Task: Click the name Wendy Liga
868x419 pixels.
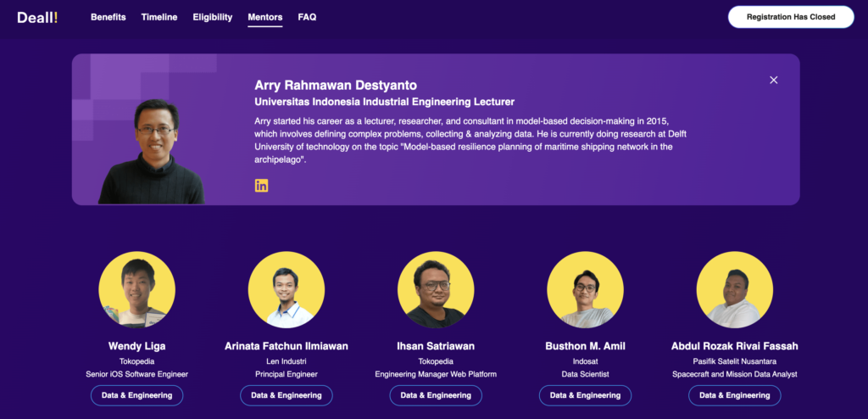Action: pyautogui.click(x=136, y=346)
